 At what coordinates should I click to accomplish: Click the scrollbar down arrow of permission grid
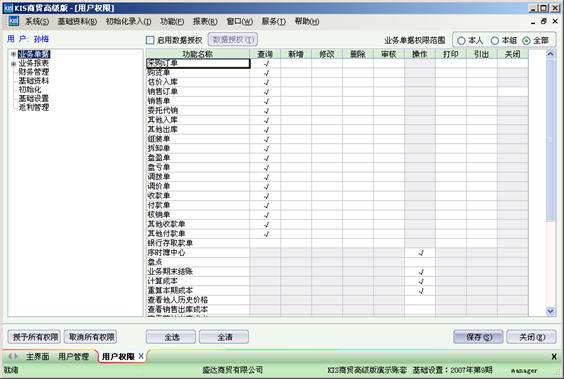point(550,311)
